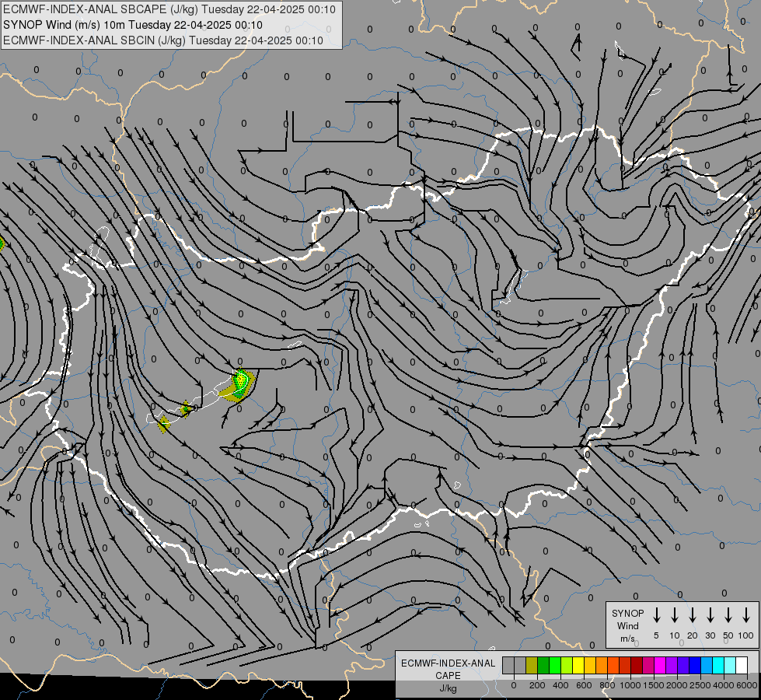The width and height of the screenshot is (761, 700).
Task: Pick the white swatch ending at 6000
Action: [742, 665]
